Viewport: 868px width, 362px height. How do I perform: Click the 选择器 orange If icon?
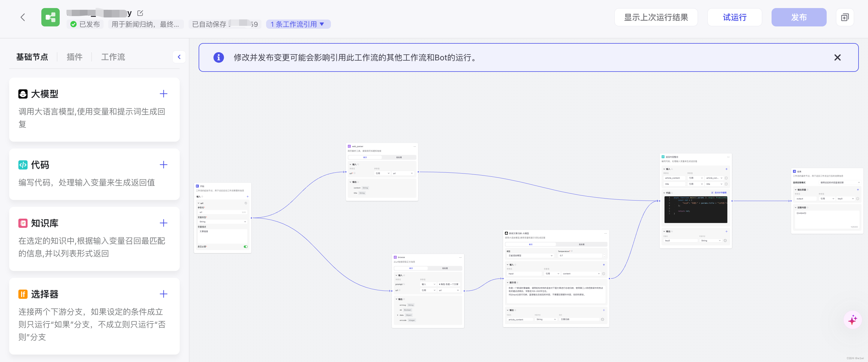point(23,294)
